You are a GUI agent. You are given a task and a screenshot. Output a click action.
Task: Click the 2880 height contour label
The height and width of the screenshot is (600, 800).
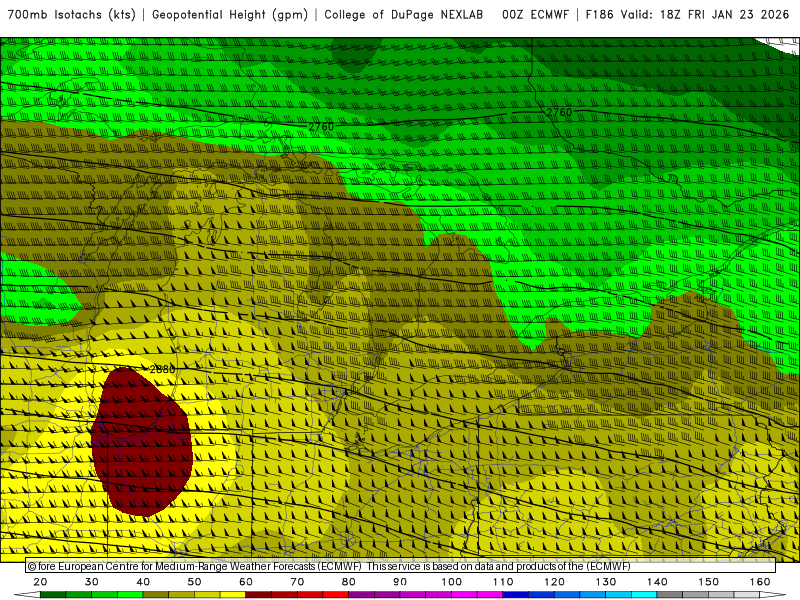point(162,369)
